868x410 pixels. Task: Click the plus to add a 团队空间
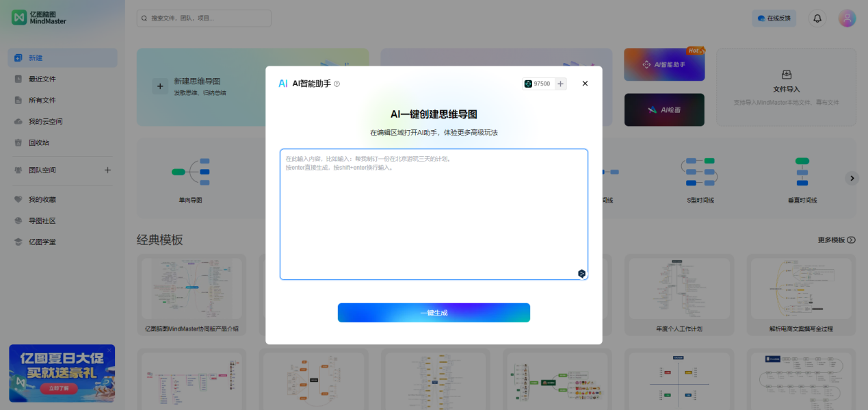pos(107,169)
